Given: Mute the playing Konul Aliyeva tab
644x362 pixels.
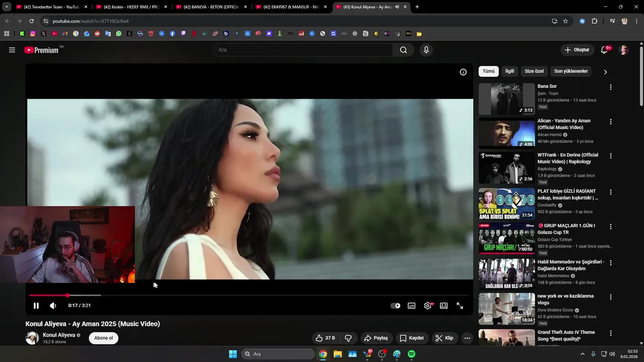Looking at the screenshot, I should pos(397,7).
